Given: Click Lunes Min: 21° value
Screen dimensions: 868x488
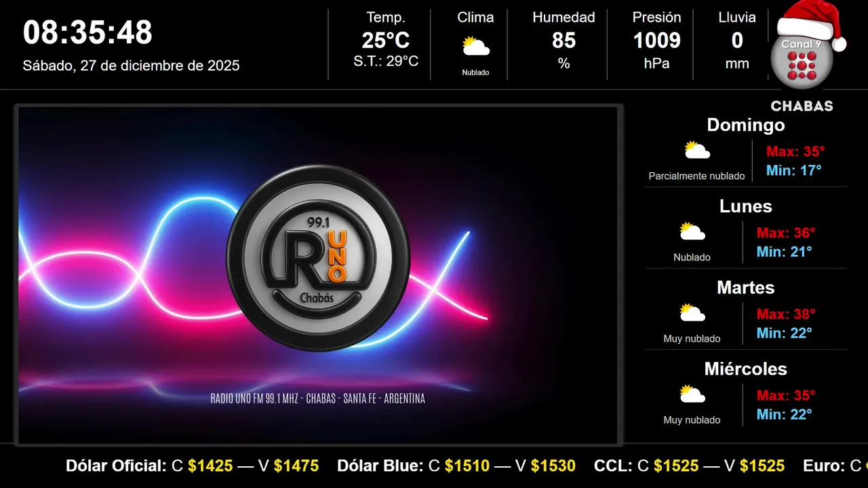Looking at the screenshot, I should [784, 251].
